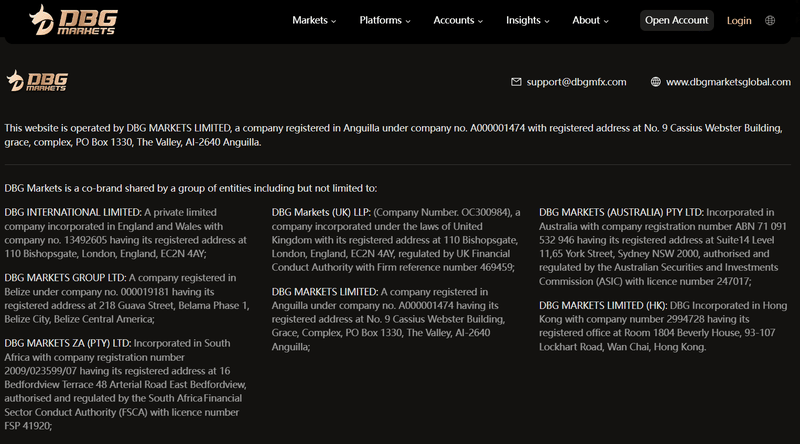
Task: Click the 'DBG MARKETS LIMITED:' entity heading
Action: point(324,292)
